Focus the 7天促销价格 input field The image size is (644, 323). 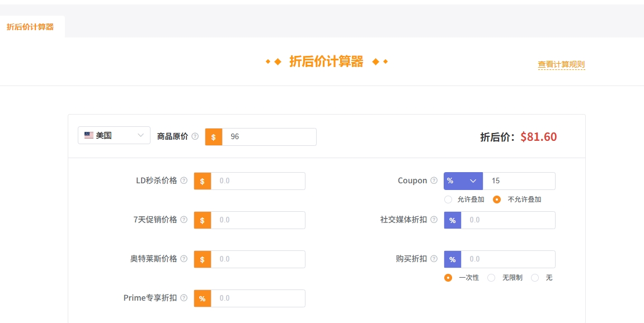point(258,220)
